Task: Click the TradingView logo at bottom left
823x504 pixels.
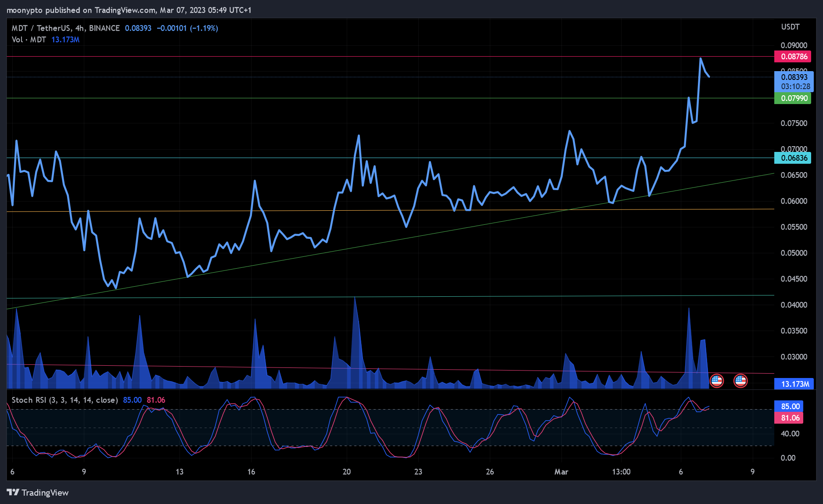Action: [38, 493]
